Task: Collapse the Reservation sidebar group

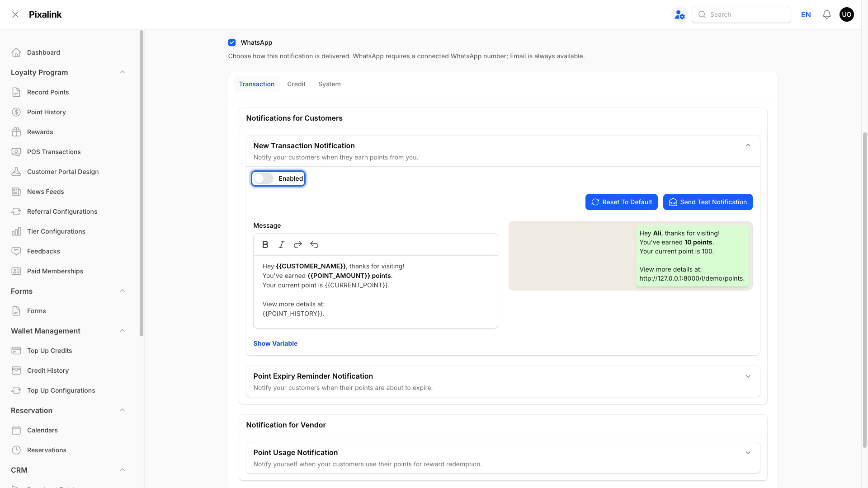Action: (x=123, y=410)
